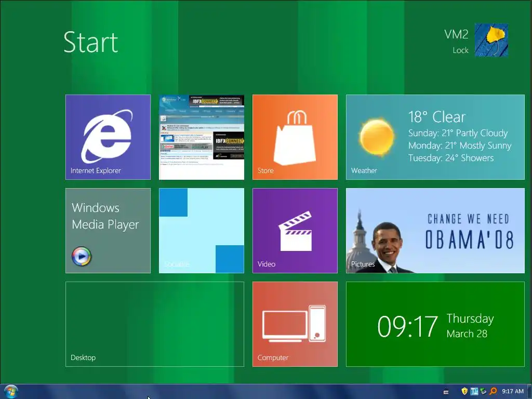The width and height of the screenshot is (532, 399).
Task: Open the Weather tile
Action: (x=435, y=137)
